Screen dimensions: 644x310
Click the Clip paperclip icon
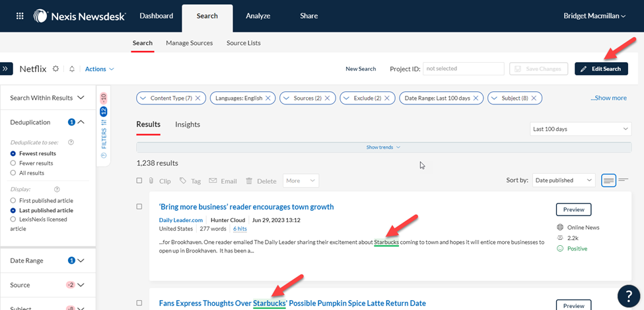(x=151, y=181)
